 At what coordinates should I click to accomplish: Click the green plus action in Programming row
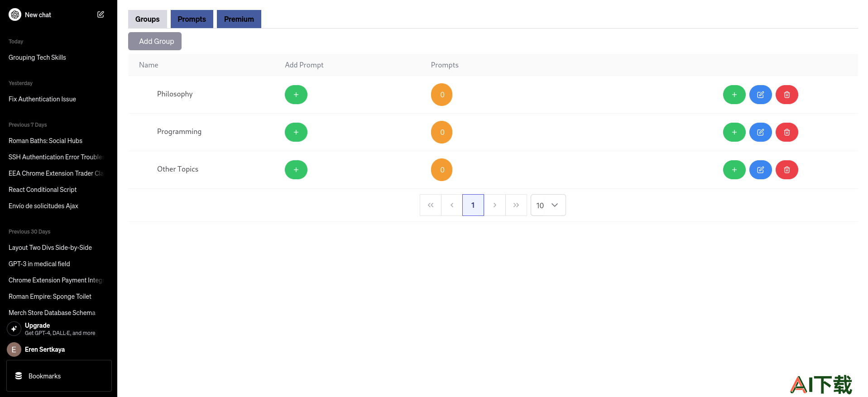tap(734, 132)
